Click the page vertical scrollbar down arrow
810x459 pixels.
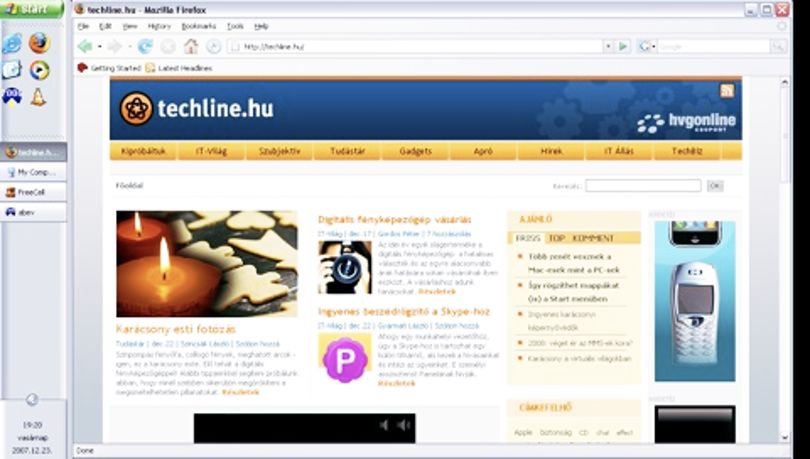[x=785, y=437]
